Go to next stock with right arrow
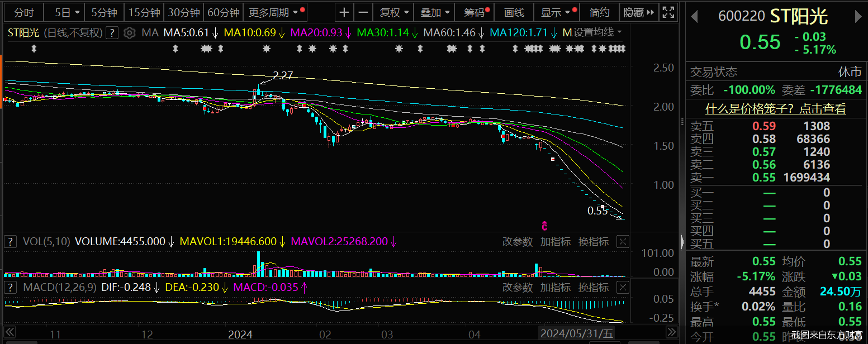Image resolution: width=868 pixels, height=344 pixels. [x=859, y=17]
